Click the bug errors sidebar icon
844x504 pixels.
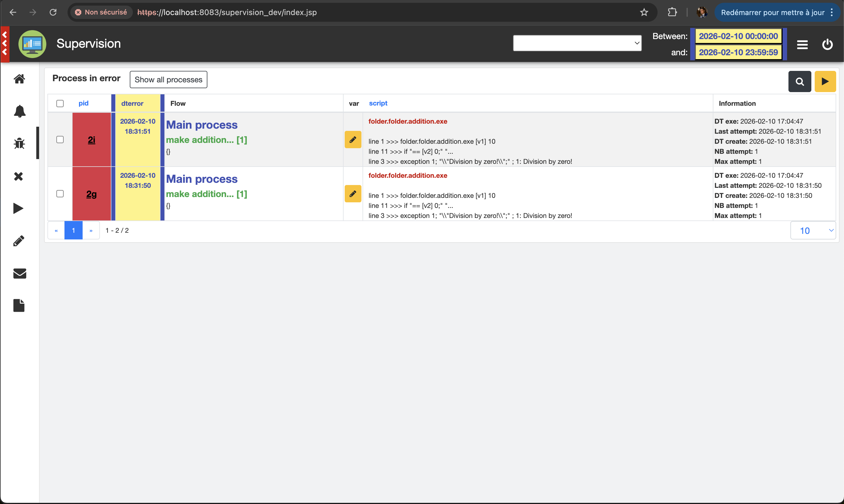[19, 143]
